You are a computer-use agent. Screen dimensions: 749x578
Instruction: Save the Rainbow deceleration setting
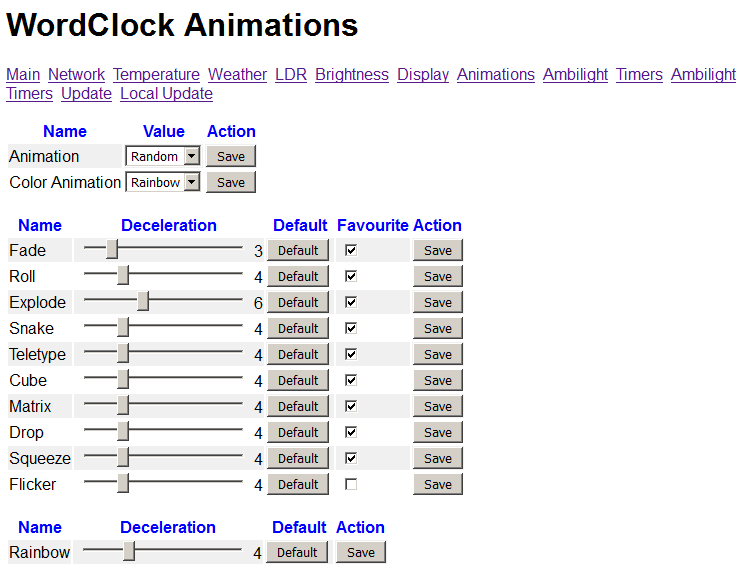[361, 553]
